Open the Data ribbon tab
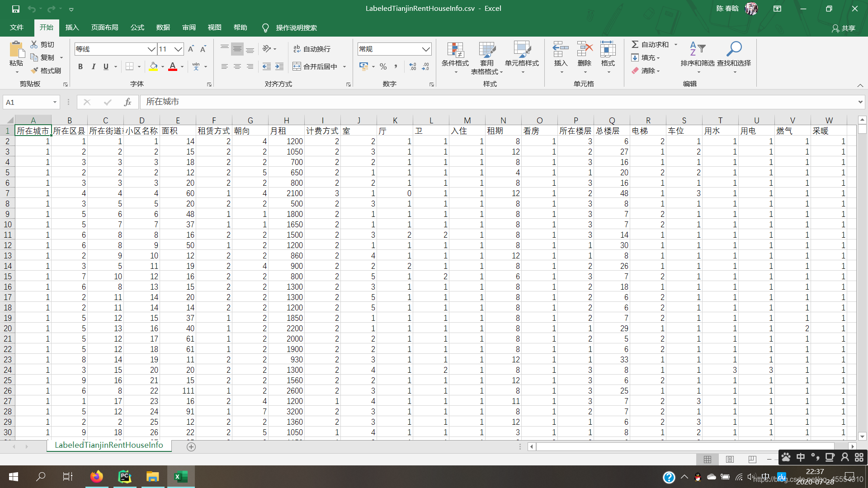The width and height of the screenshot is (868, 488). [x=163, y=28]
